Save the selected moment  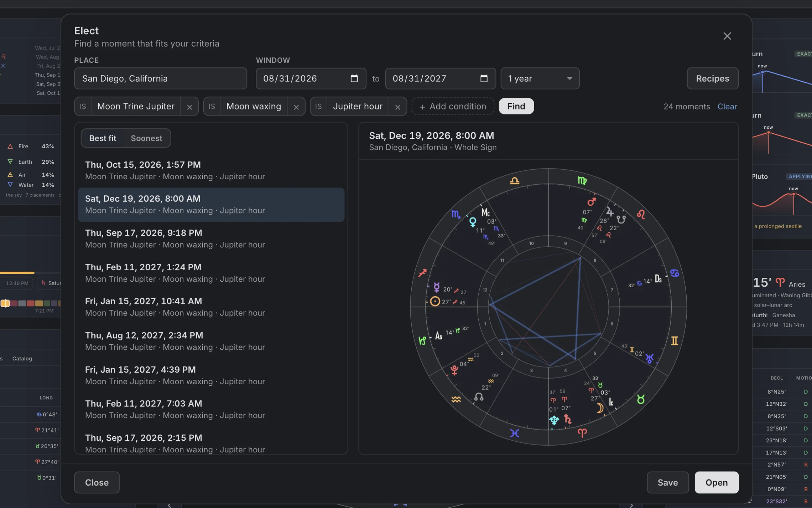click(667, 482)
